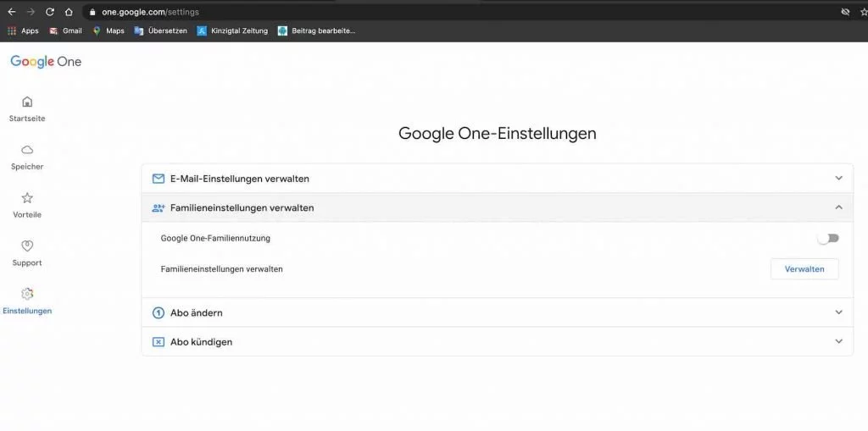The height and width of the screenshot is (431, 868).
Task: Click the Verwalten button
Action: pyautogui.click(x=804, y=269)
